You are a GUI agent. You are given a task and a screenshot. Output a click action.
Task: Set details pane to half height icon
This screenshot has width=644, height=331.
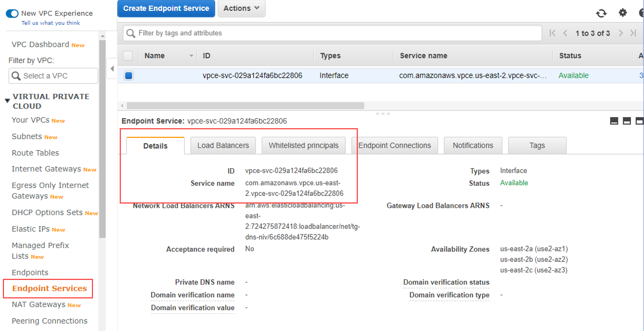click(627, 121)
